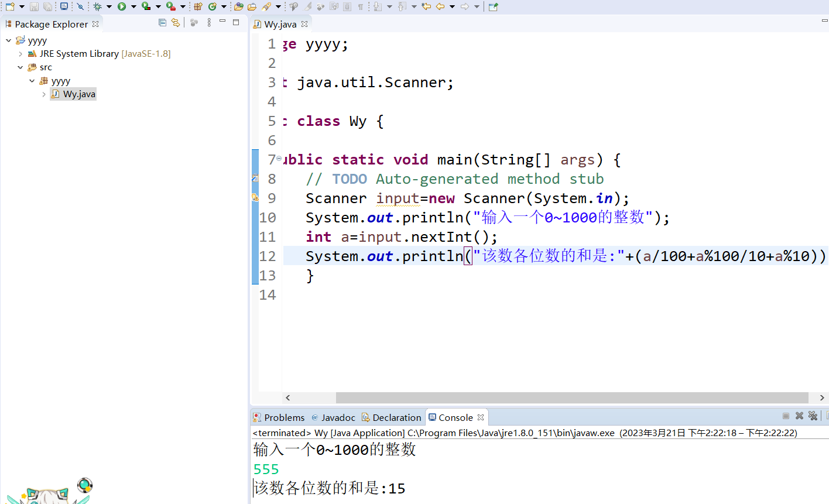
Task: Select JRE System Library [JavaSE-1.8]
Action: point(99,54)
